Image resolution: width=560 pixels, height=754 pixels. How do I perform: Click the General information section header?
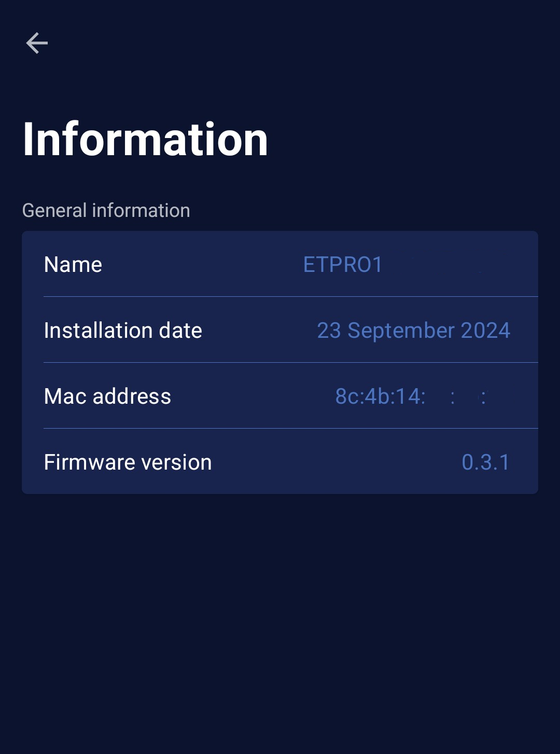point(106,211)
